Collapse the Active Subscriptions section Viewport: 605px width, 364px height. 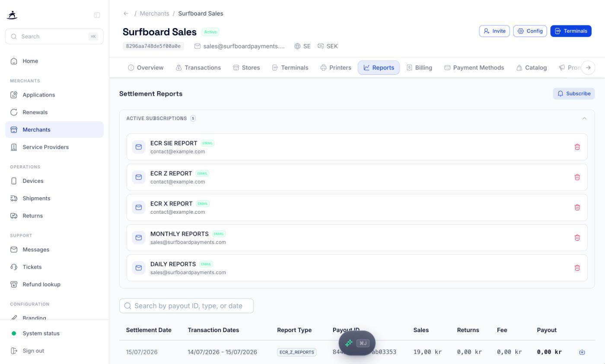point(584,118)
